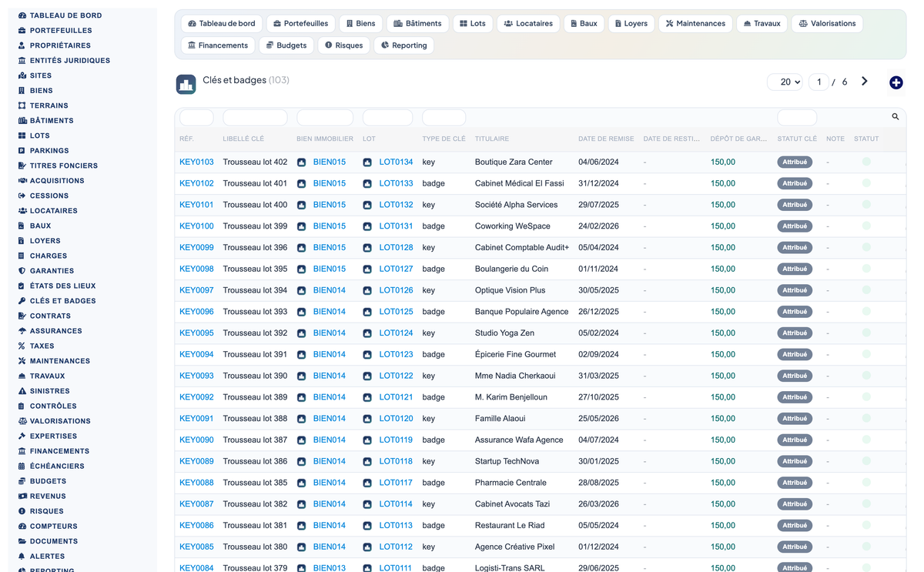Switch to the Maintenances top tab
Screen dimensions: 924x572
tap(695, 24)
